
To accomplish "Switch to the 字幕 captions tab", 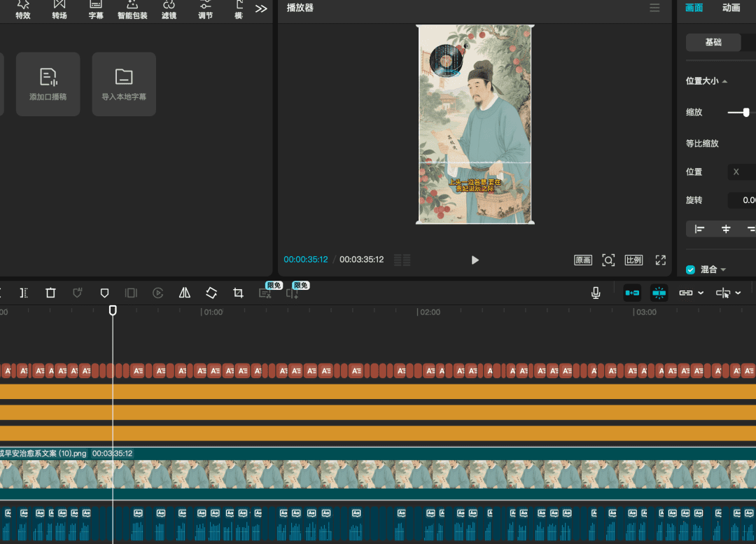I will coord(96,10).
